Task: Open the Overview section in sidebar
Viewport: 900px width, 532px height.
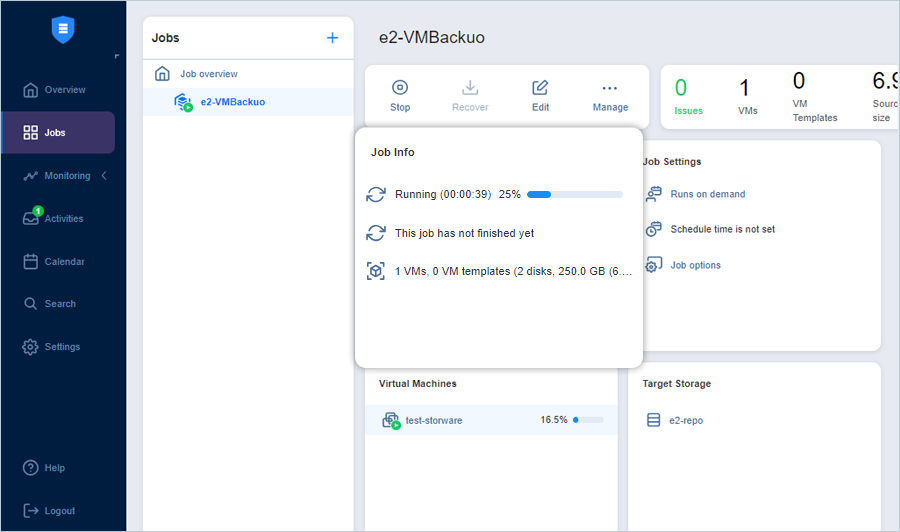Action: [x=55, y=90]
